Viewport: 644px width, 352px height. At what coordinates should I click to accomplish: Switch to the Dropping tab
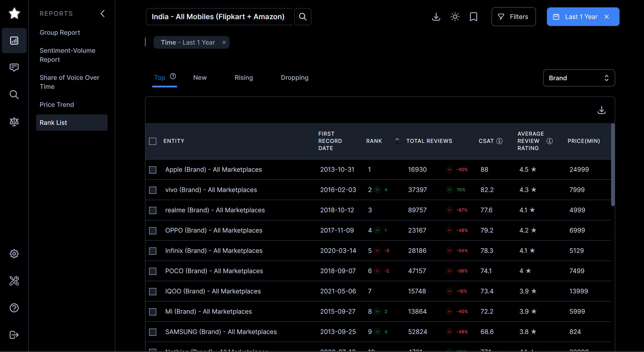pos(295,78)
